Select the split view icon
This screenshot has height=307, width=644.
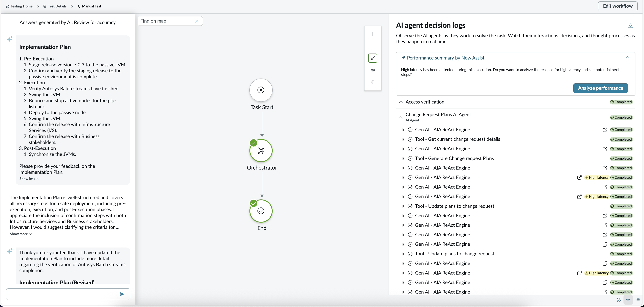[628, 300]
